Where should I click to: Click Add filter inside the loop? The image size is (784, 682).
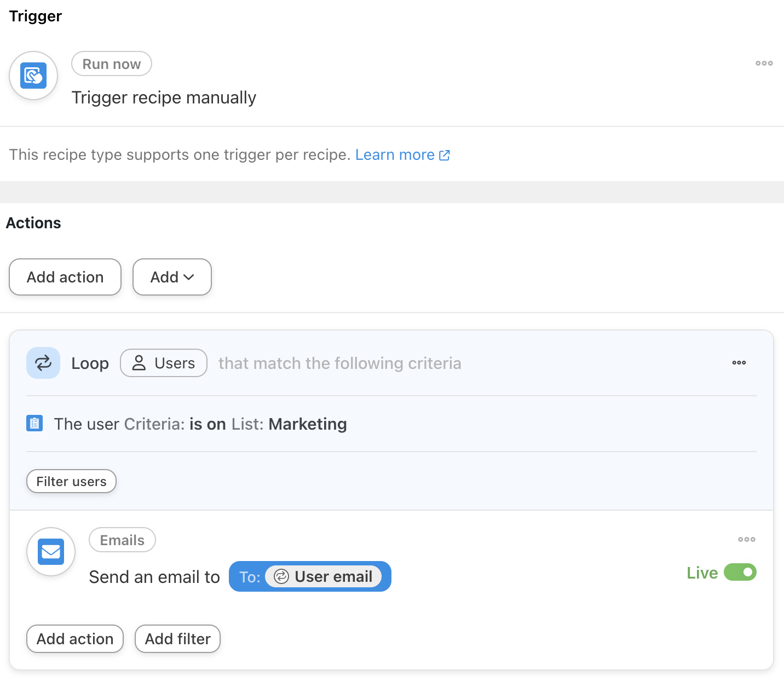177,639
